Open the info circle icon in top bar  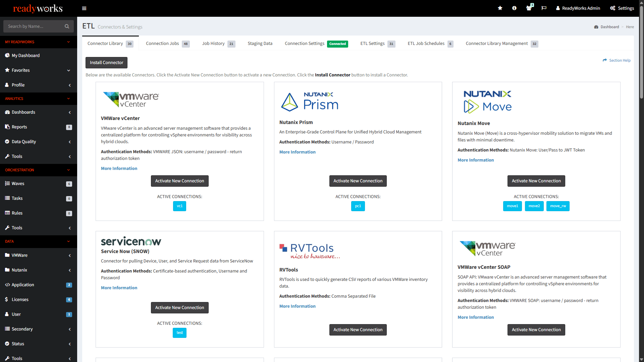(x=514, y=8)
